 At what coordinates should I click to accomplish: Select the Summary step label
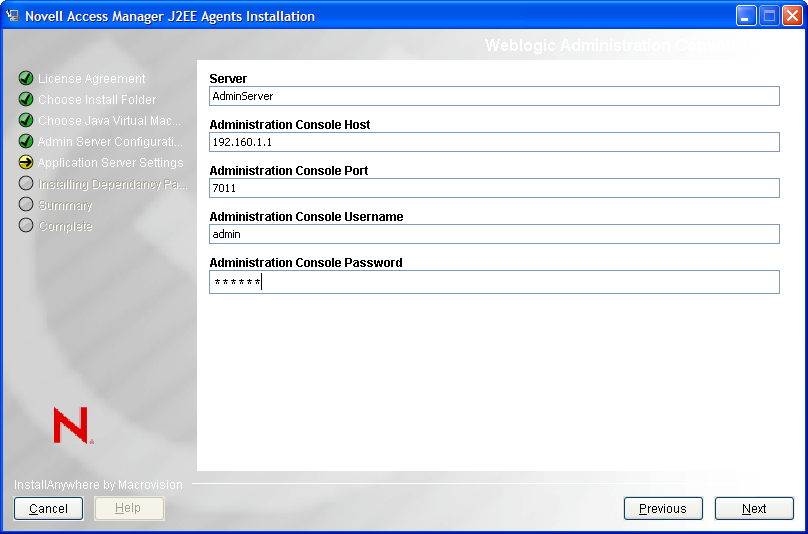[65, 205]
